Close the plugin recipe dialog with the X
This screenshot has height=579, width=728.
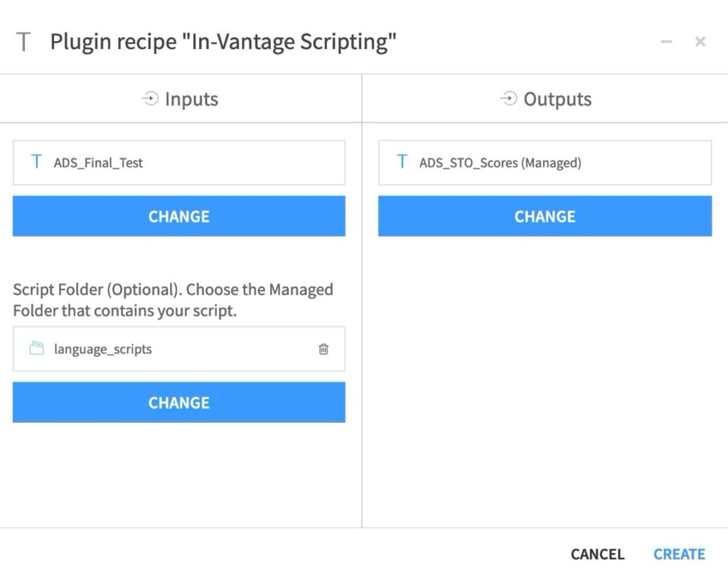pyautogui.click(x=700, y=41)
